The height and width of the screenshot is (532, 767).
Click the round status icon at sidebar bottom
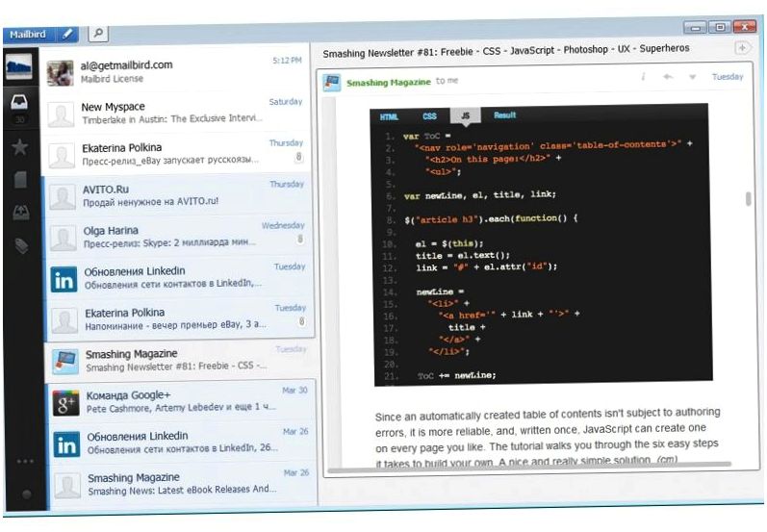(x=27, y=494)
